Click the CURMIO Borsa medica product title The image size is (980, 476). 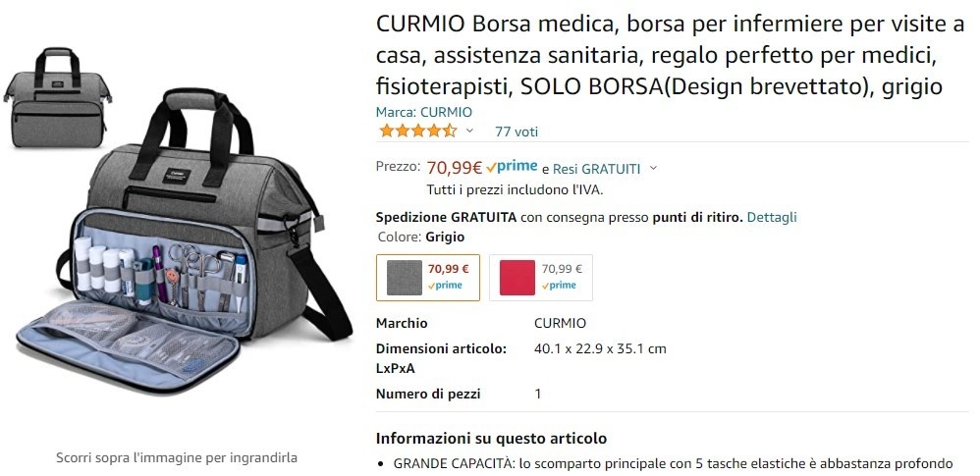[x=670, y=56]
